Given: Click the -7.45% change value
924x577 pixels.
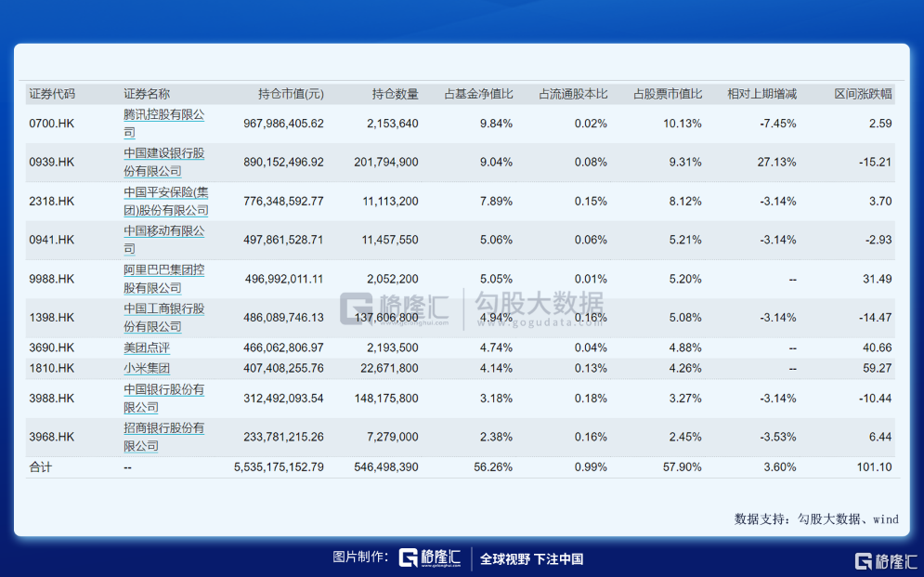Looking at the screenshot, I should (778, 124).
